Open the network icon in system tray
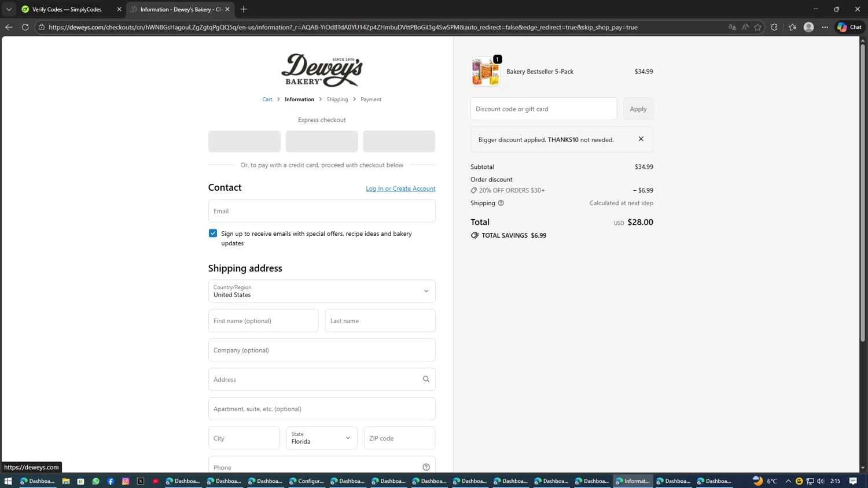868x488 pixels. tap(810, 481)
